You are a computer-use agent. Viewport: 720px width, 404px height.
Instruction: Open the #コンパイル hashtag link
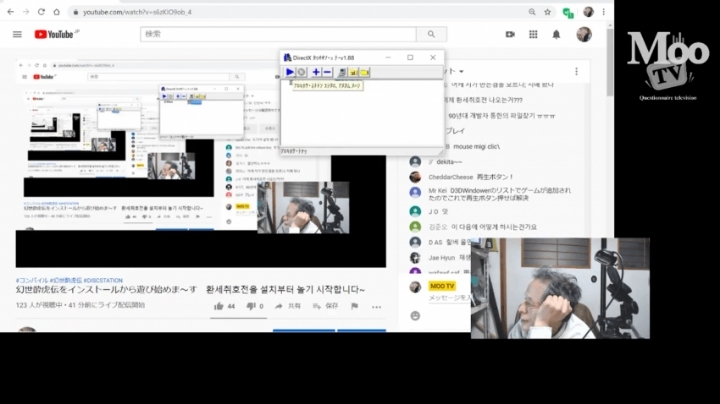click(32, 280)
